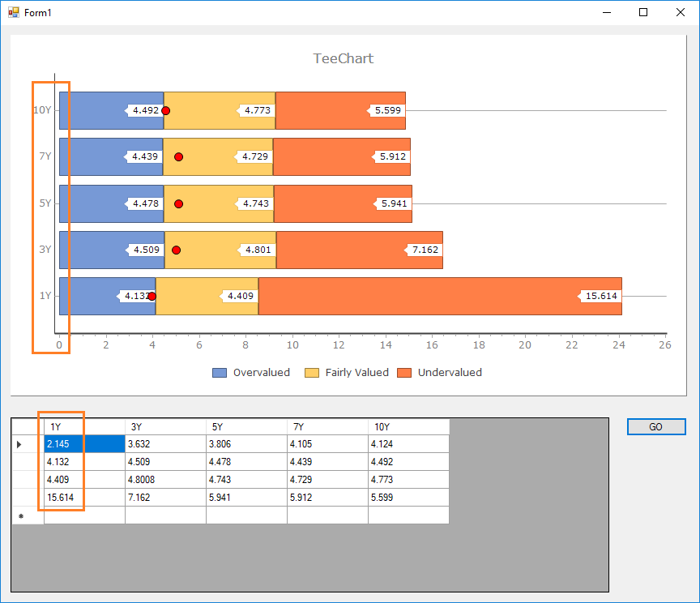Click the 7Y axis label on chart
This screenshot has width=700, height=603.
coord(45,156)
